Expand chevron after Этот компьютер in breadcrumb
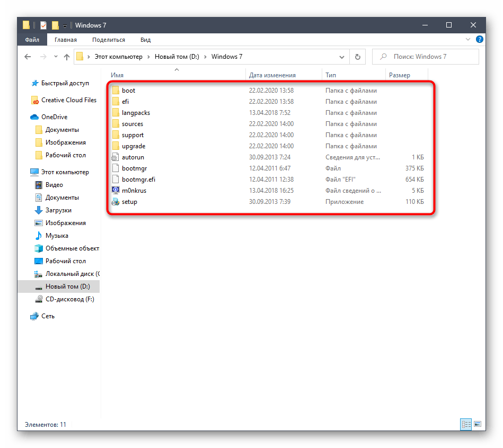The image size is (503, 448). 148,57
